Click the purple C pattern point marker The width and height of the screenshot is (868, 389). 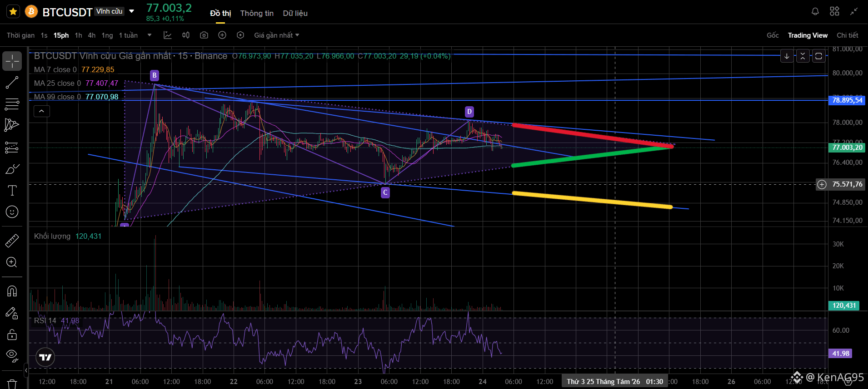tap(385, 192)
